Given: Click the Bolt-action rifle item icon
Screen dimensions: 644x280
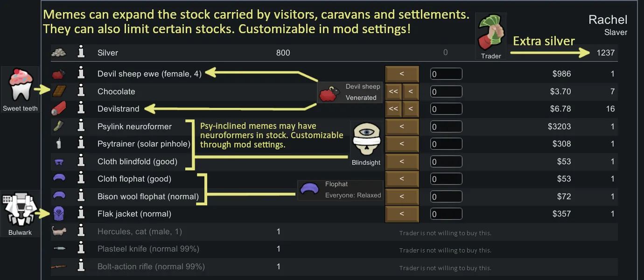Looking at the screenshot, I should coord(59,267).
